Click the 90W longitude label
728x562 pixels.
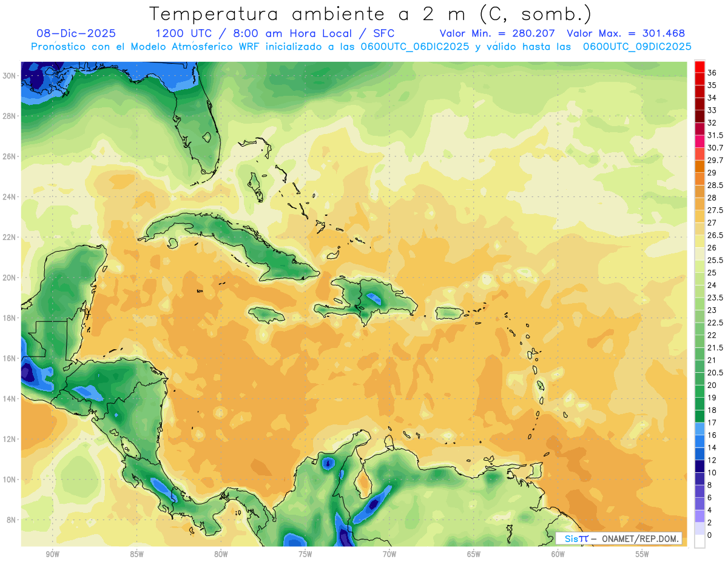pos(52,554)
